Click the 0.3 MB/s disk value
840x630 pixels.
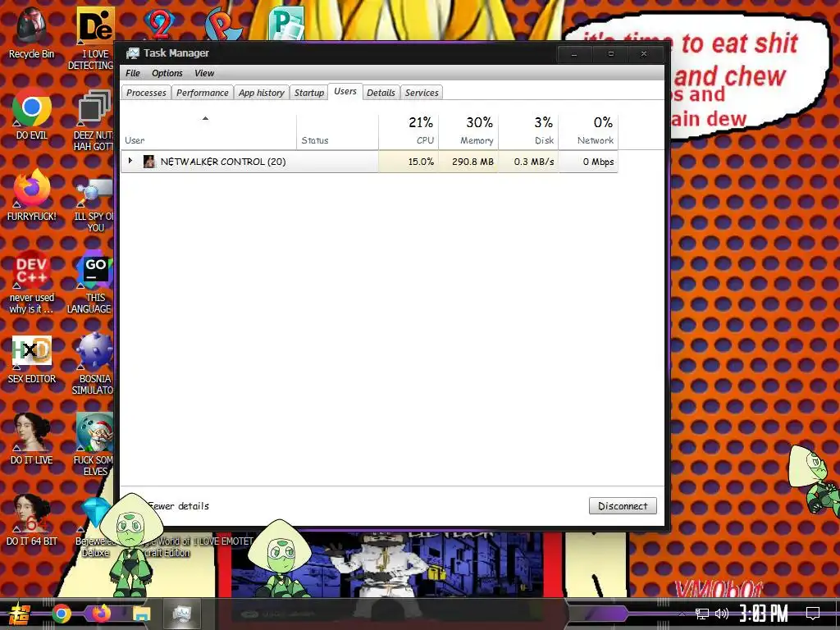[x=533, y=162]
